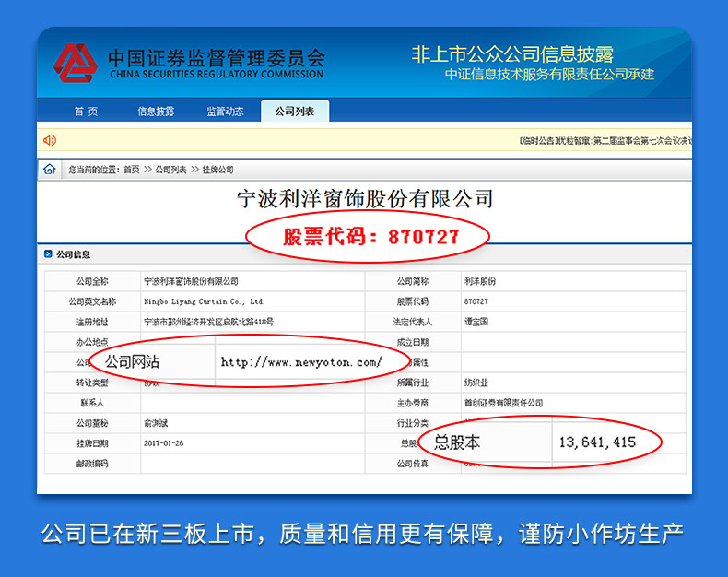
Task: Click the CSRC red triangle logo
Action: tap(76, 64)
